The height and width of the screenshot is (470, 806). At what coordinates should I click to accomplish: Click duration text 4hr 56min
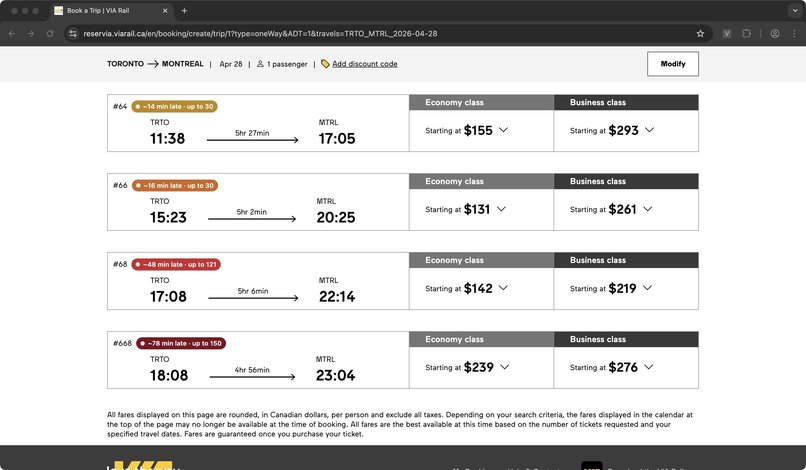click(252, 370)
